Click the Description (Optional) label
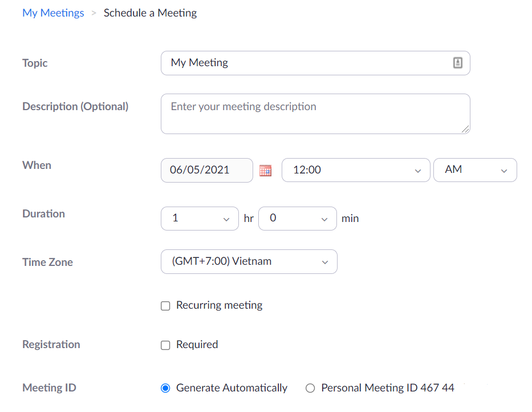 75,106
